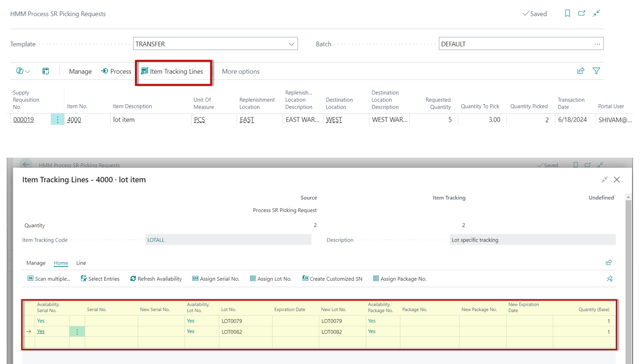Expand the analysis mode icon dropdown in toolbar

(23, 71)
